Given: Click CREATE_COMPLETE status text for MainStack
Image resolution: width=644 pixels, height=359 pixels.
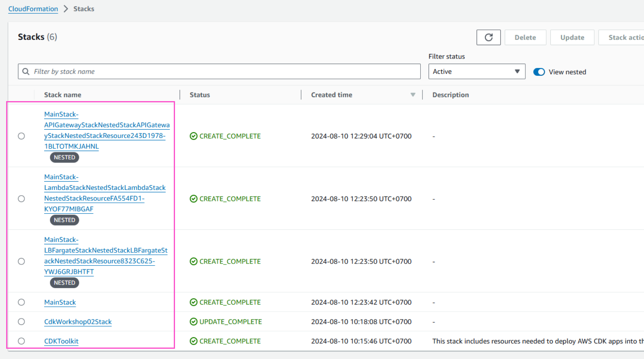Looking at the screenshot, I should pyautogui.click(x=230, y=302).
